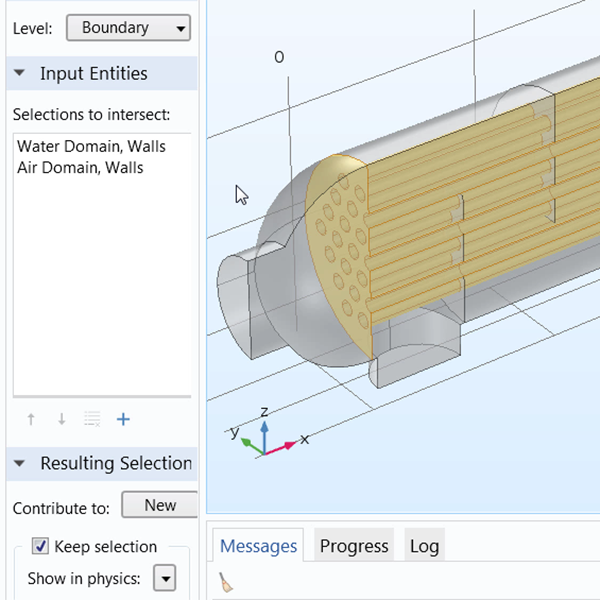The height and width of the screenshot is (600, 600).
Task: Click the Delete selection list icon
Action: [92, 420]
